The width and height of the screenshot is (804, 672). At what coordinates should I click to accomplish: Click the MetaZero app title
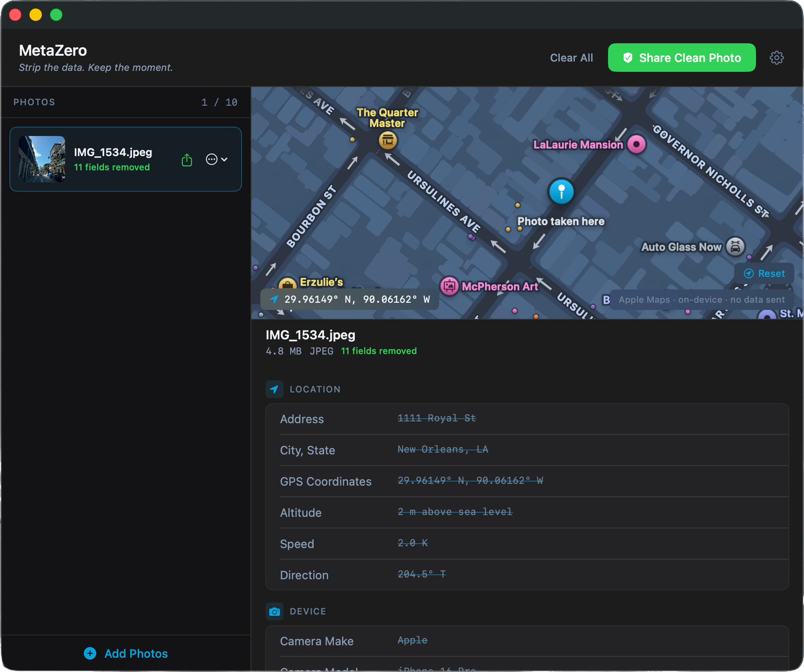(x=53, y=50)
